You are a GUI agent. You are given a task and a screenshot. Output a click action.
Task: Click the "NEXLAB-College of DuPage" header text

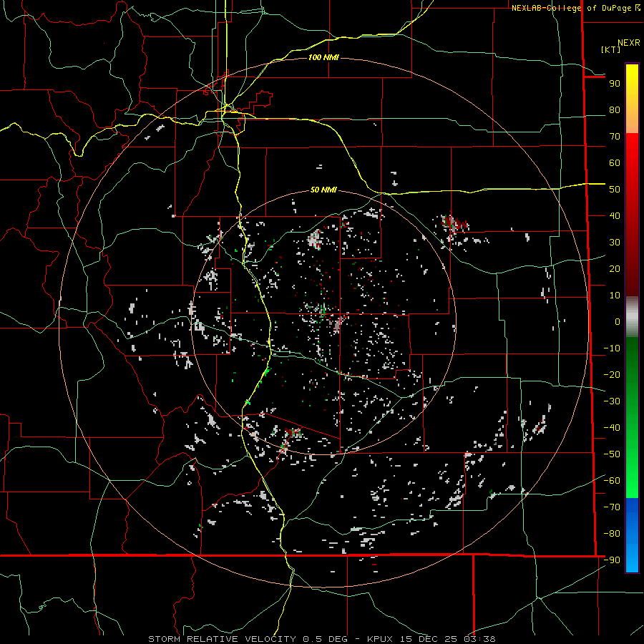[572, 8]
